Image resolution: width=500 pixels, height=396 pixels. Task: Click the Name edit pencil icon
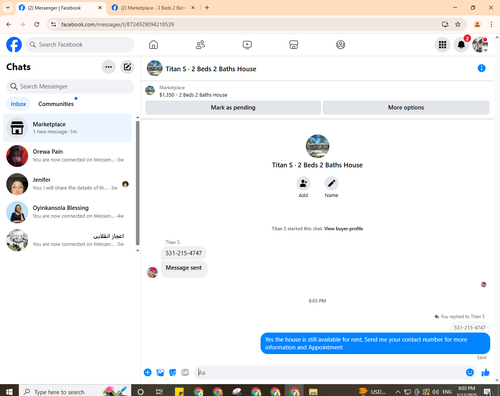[331, 183]
